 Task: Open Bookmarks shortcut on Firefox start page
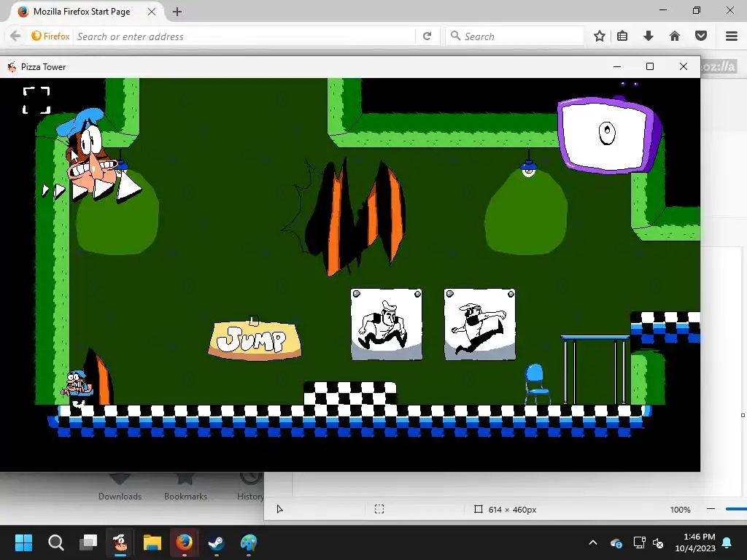185,486
